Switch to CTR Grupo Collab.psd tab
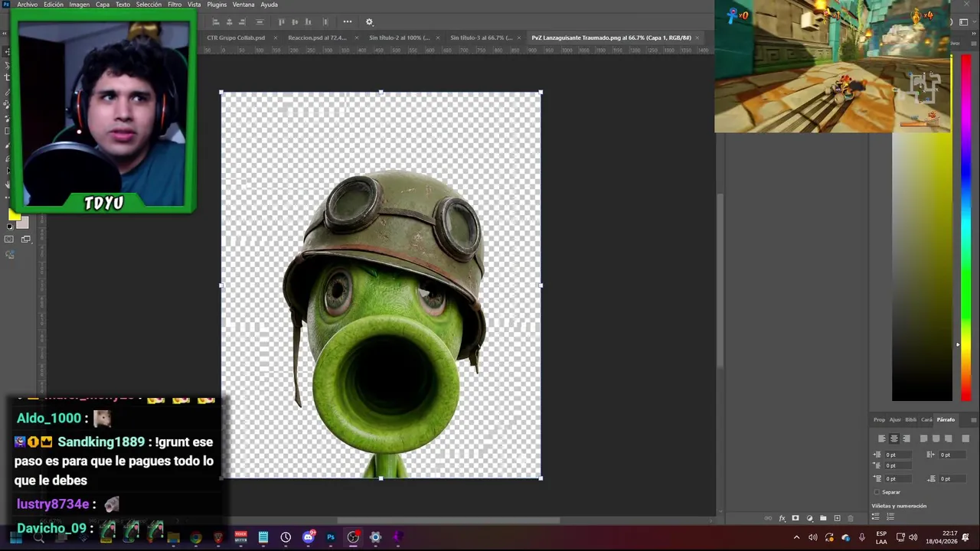Viewport: 980px width, 551px height. coord(236,37)
